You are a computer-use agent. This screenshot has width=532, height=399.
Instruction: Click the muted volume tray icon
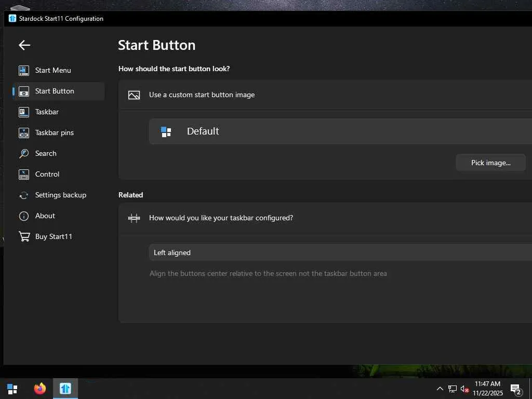(464, 389)
